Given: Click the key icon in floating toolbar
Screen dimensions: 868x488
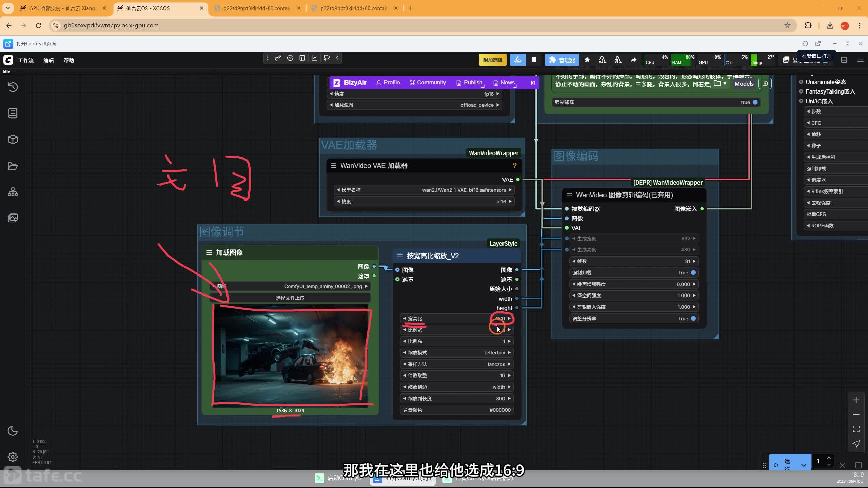Looking at the screenshot, I should coord(278,58).
